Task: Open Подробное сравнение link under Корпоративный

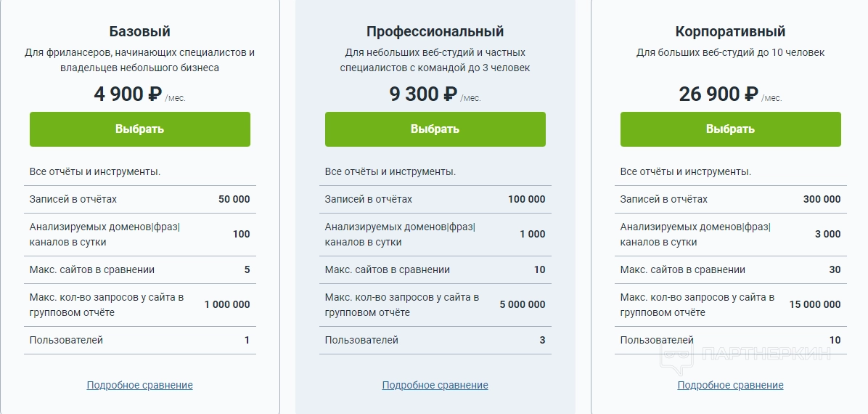Action: click(x=730, y=385)
